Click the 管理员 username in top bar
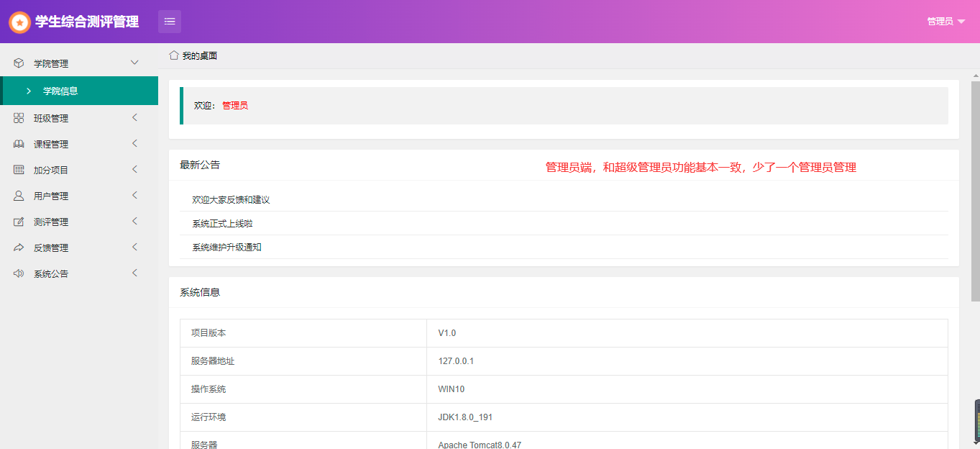This screenshot has width=980, height=449. click(x=940, y=22)
